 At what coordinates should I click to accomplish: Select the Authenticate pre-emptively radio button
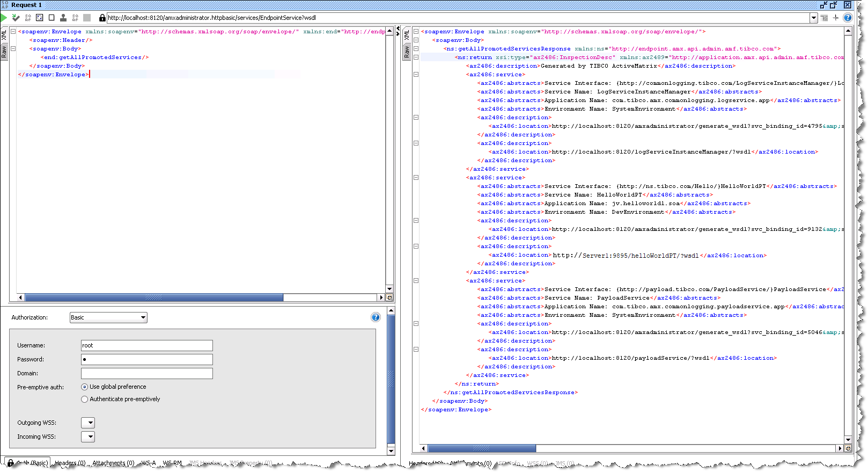click(x=84, y=399)
